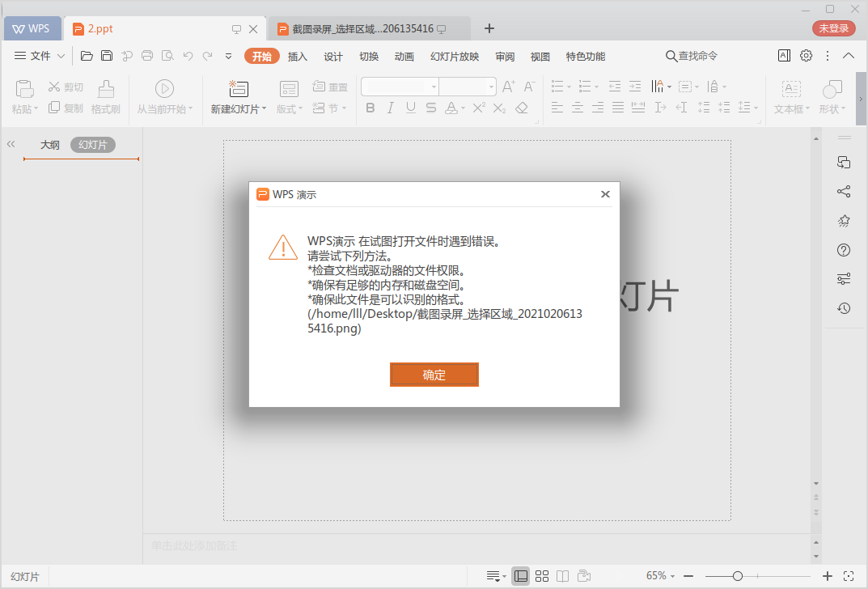Open the help question mark sidebar icon

pyautogui.click(x=844, y=250)
